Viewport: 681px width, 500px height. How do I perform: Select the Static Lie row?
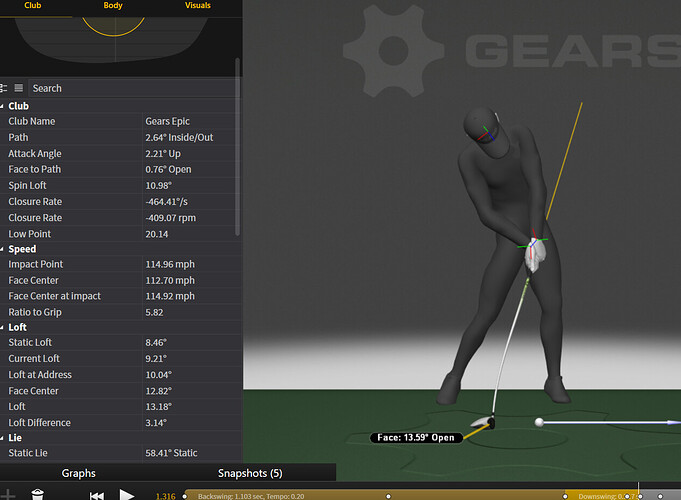[119, 453]
